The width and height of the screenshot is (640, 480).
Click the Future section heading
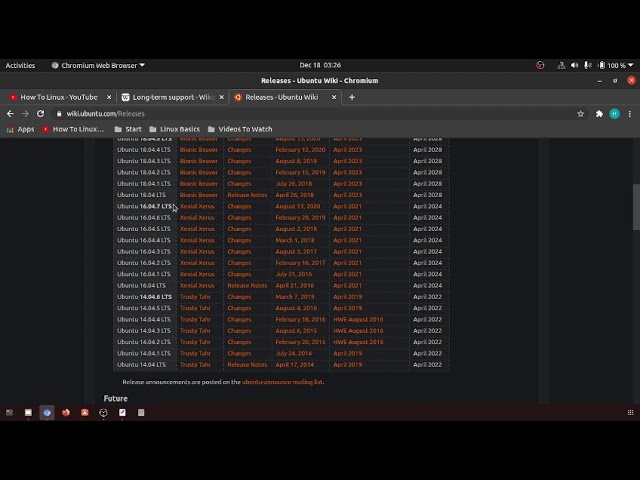pos(116,398)
